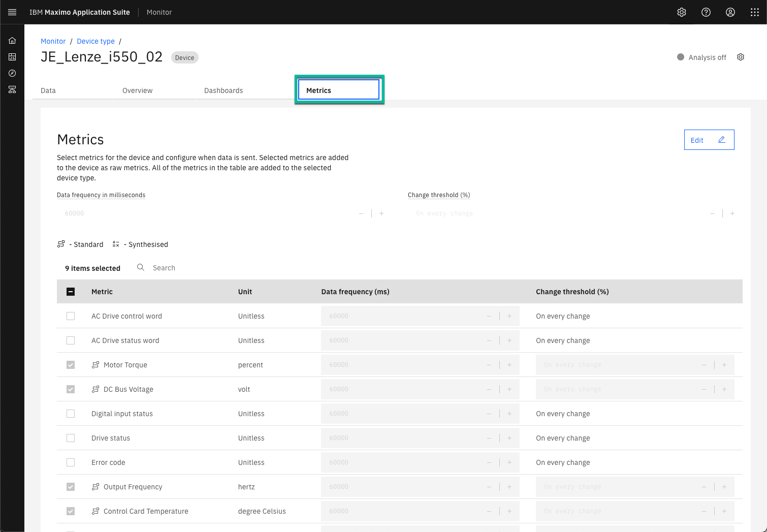Increase global data frequency with plus
Screen dimensions: 767x532
(x=381, y=213)
